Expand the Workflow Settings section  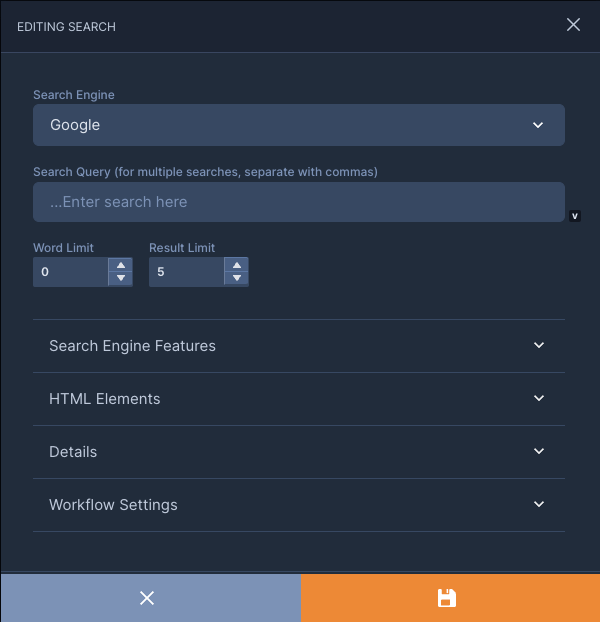click(299, 505)
